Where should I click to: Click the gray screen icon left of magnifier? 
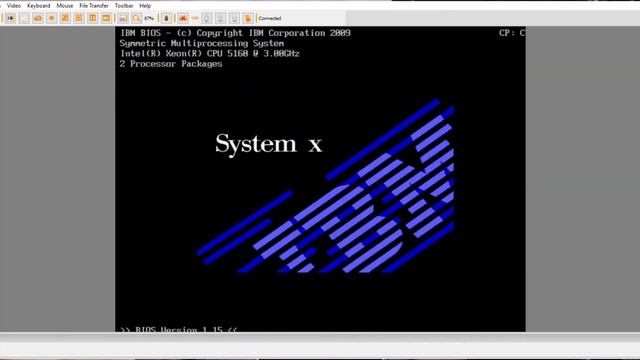click(123, 18)
